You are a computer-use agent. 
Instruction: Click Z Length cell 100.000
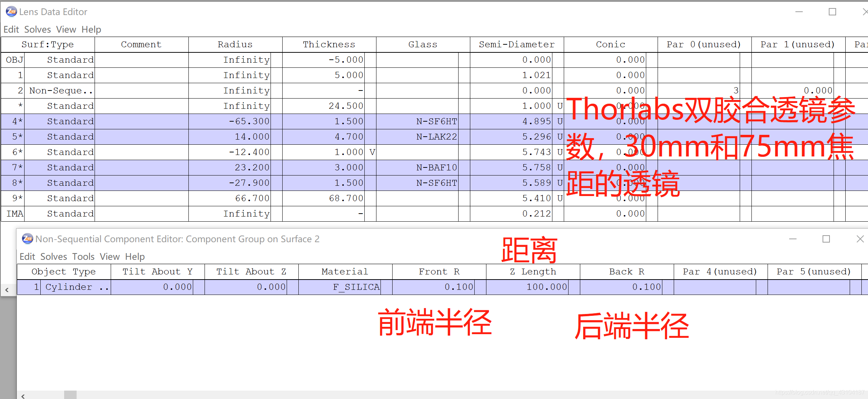tap(527, 287)
